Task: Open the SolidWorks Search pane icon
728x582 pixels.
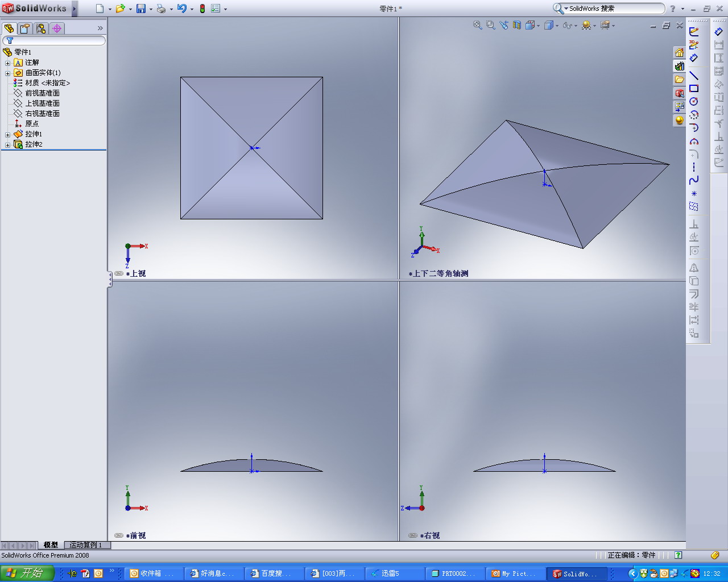Action: [679, 93]
